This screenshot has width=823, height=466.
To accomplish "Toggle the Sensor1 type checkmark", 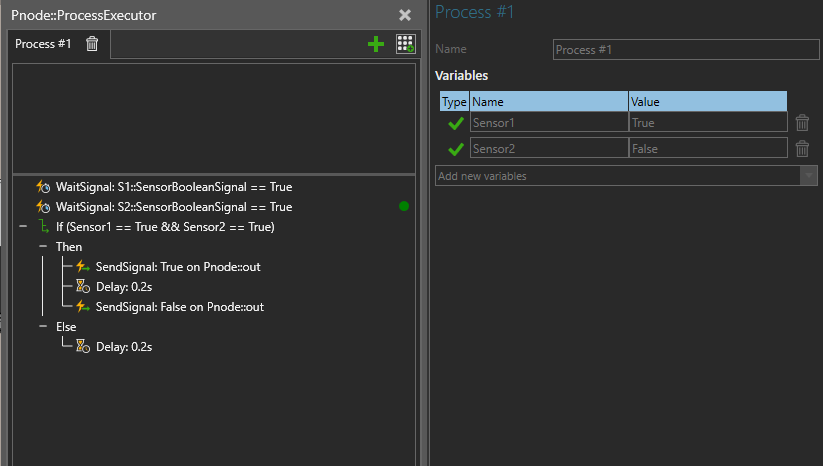I will click(x=456, y=123).
